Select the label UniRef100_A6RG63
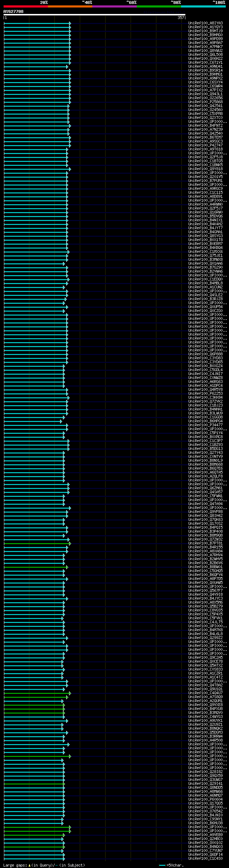This screenshot has height=868, width=229. point(205,382)
